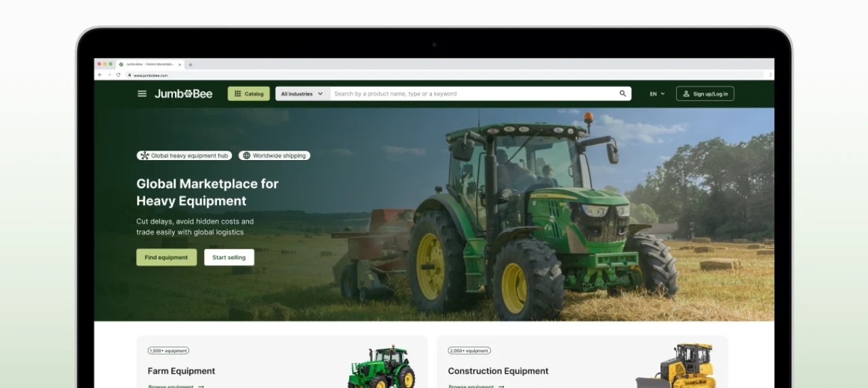Click Sign up/Log in button
Image resolution: width=868 pixels, height=388 pixels.
pyautogui.click(x=705, y=94)
